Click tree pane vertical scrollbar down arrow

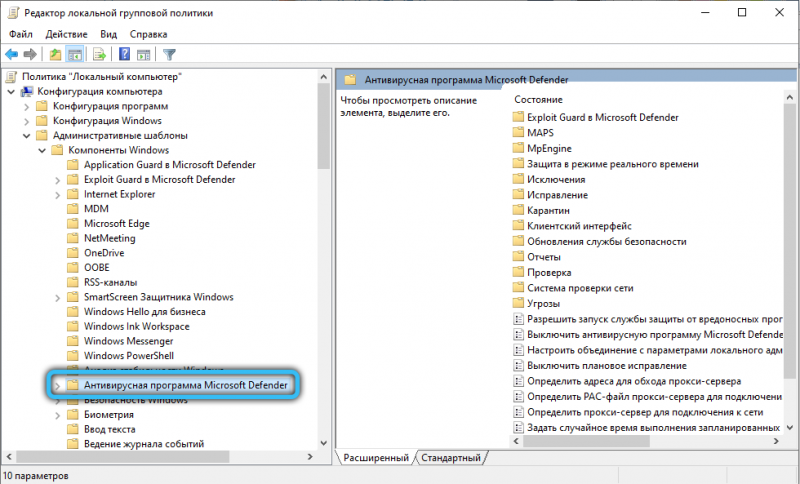pyautogui.click(x=323, y=443)
